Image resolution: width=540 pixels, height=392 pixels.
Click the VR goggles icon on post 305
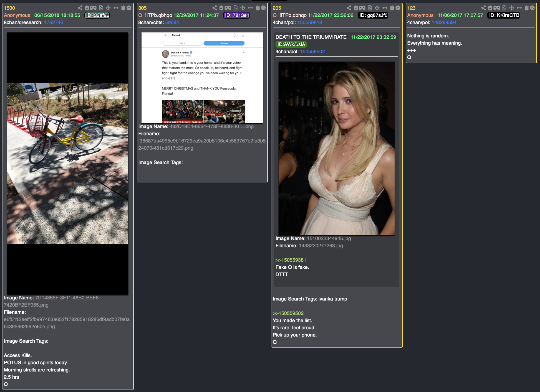click(228, 8)
